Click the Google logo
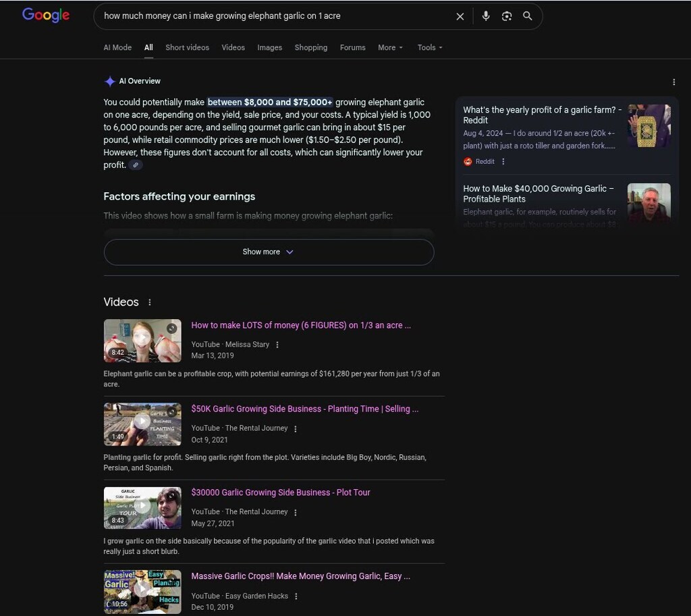The height and width of the screenshot is (616, 691). 46,16
